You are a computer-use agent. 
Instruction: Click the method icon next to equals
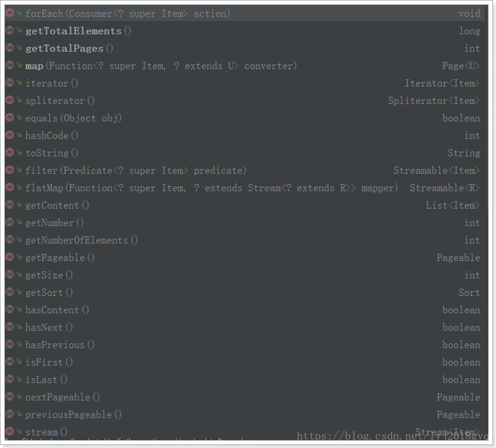(x=10, y=117)
